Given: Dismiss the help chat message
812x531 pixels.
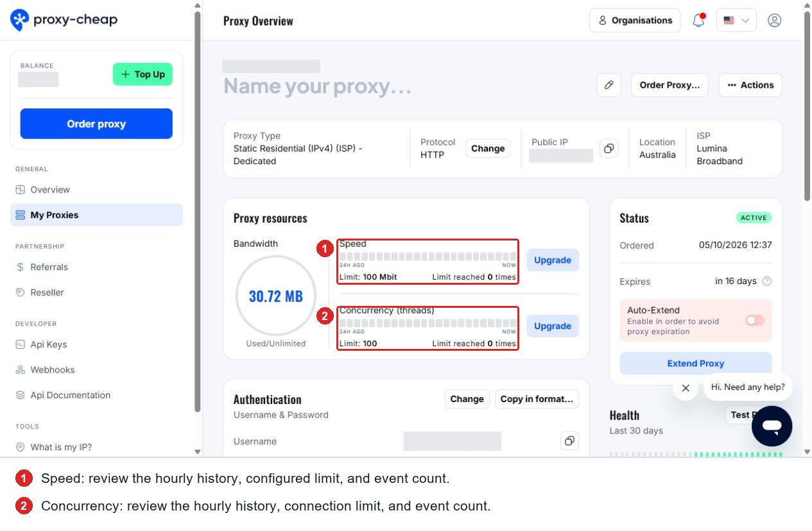Looking at the screenshot, I should (x=686, y=388).
